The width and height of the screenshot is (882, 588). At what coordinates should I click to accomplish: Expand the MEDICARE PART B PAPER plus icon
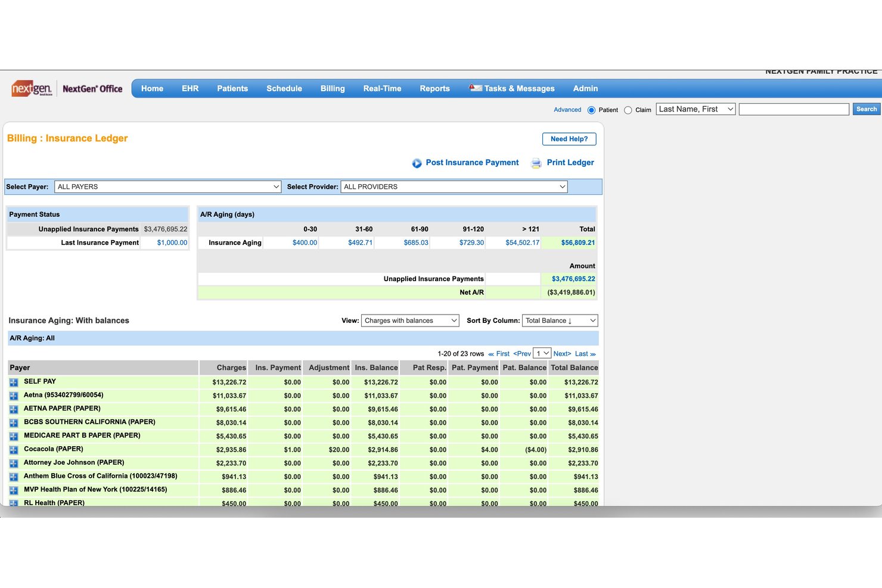(14, 437)
